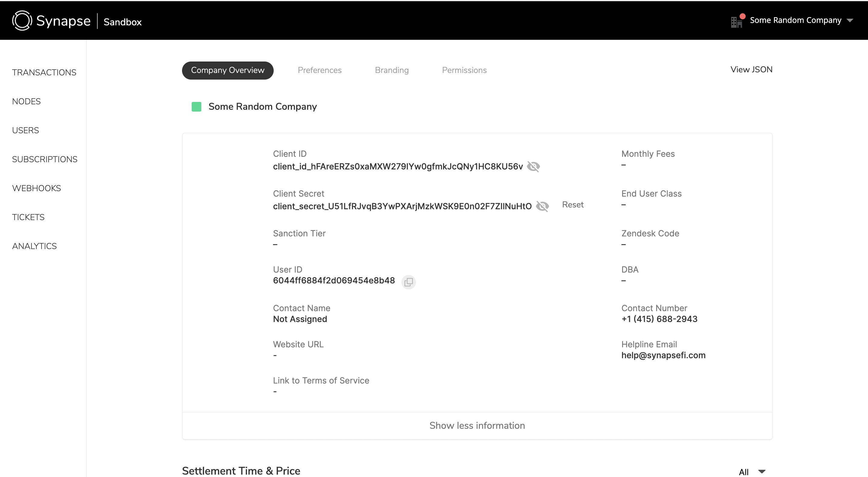
Task: Click the DBA label
Action: tap(630, 269)
